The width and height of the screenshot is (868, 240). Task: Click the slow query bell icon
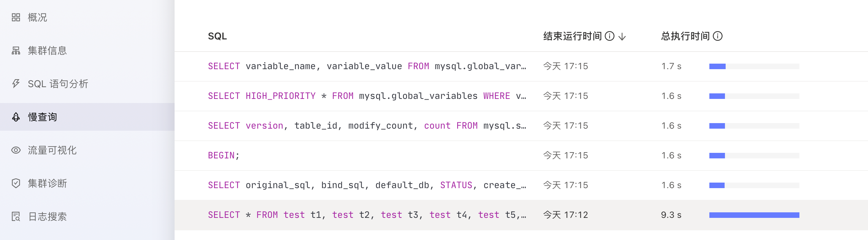(x=16, y=117)
